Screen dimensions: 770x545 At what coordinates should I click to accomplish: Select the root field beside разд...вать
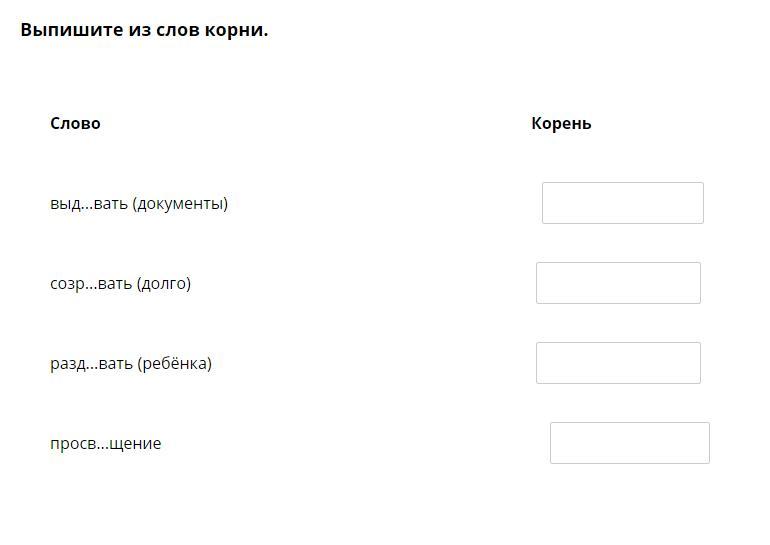[618, 363]
